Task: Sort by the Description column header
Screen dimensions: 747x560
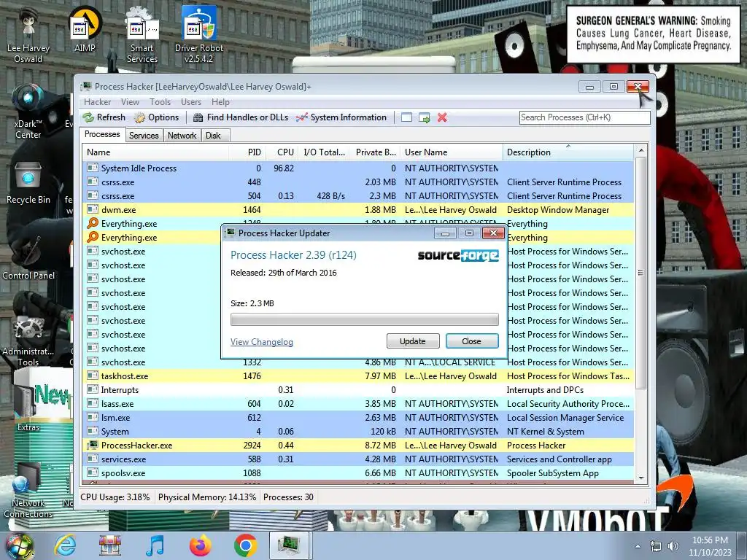Action: (568, 152)
